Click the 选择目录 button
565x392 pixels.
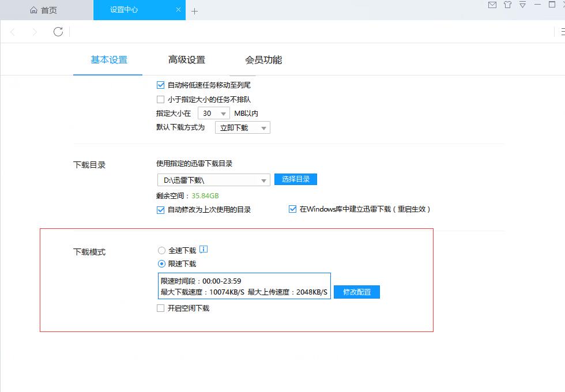point(296,179)
